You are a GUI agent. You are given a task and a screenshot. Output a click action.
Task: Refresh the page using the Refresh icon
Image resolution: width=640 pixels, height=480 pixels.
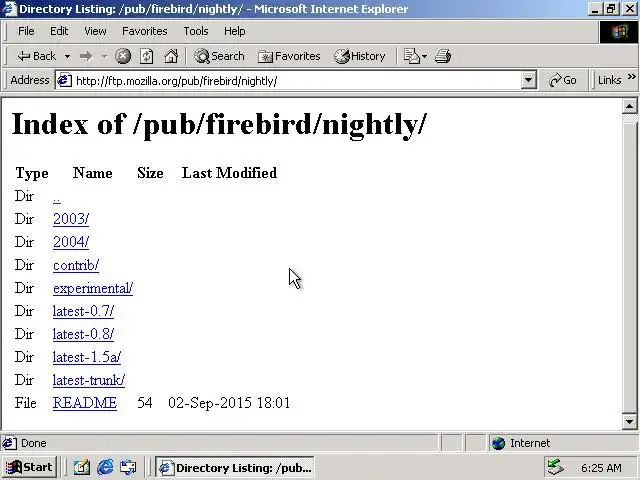(x=147, y=56)
